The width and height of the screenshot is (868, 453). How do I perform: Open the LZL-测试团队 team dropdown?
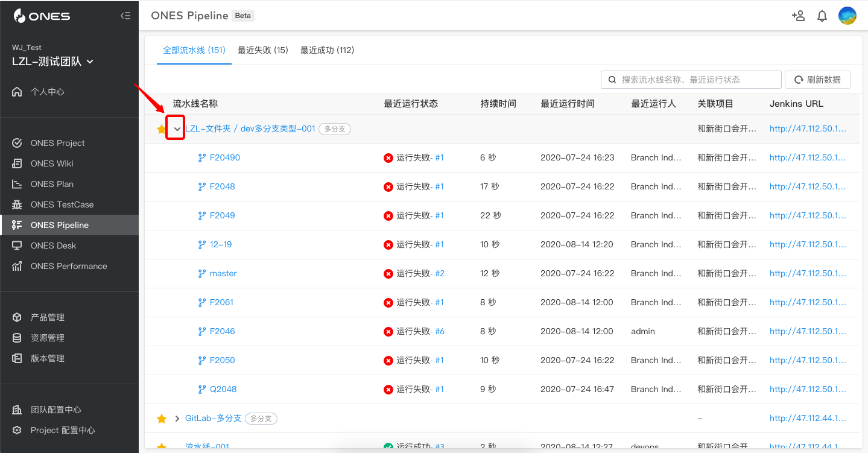[53, 62]
